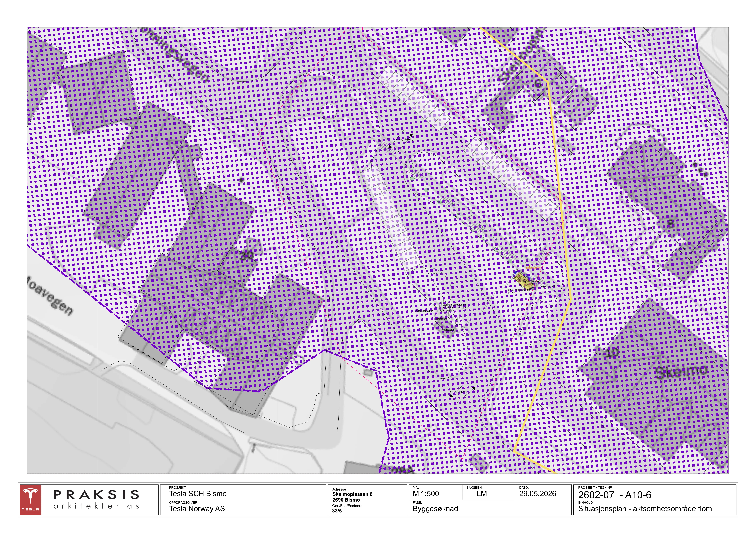Click the "DATO:" label
Image resolution: width=756 pixels, height=535 pixels.
pos(524,488)
